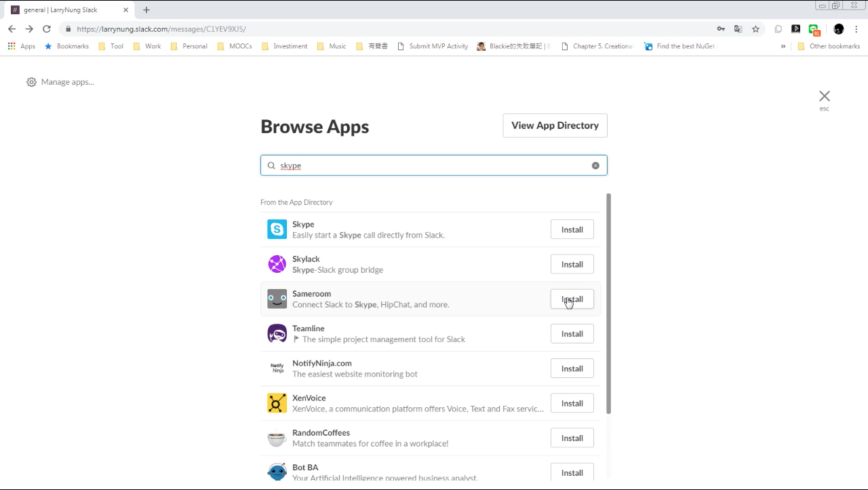This screenshot has width=868, height=490.
Task: Click the Teamline app name
Action: 308,328
